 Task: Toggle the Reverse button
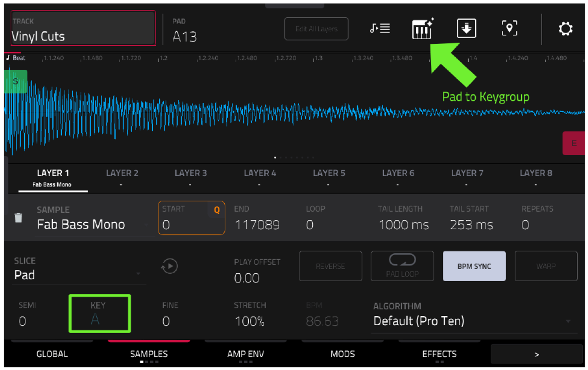click(330, 266)
